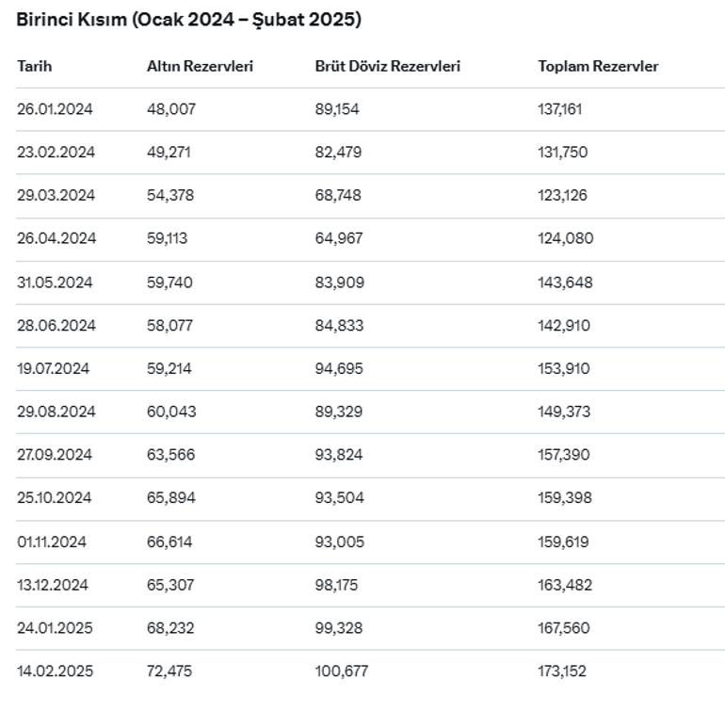Select the date 31.05.2024
Viewport: 725px width, 728px height.
point(55,283)
